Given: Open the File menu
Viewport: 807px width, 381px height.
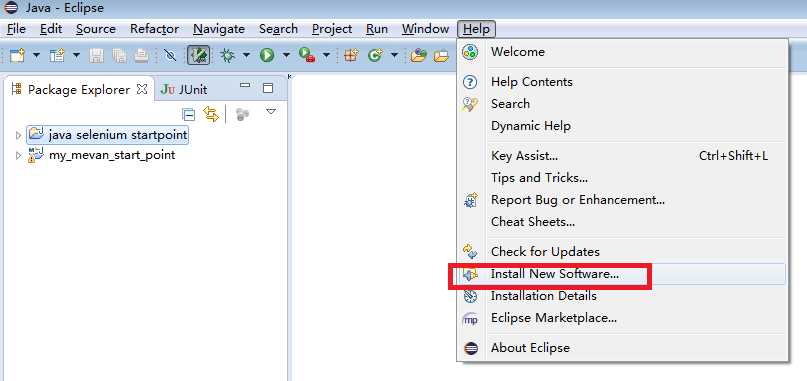Looking at the screenshot, I should (16, 29).
